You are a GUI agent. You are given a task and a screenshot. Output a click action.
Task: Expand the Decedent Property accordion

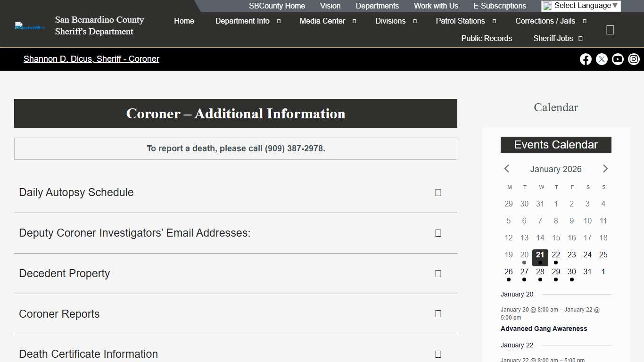point(235,273)
